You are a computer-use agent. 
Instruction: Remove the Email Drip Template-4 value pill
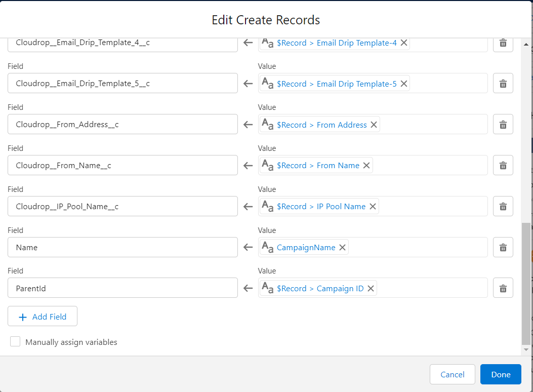click(x=404, y=43)
